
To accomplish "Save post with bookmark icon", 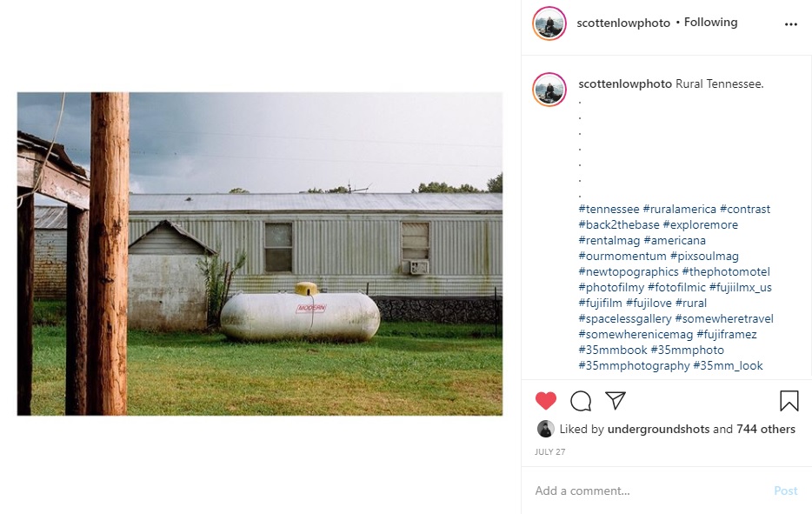I will click(789, 401).
